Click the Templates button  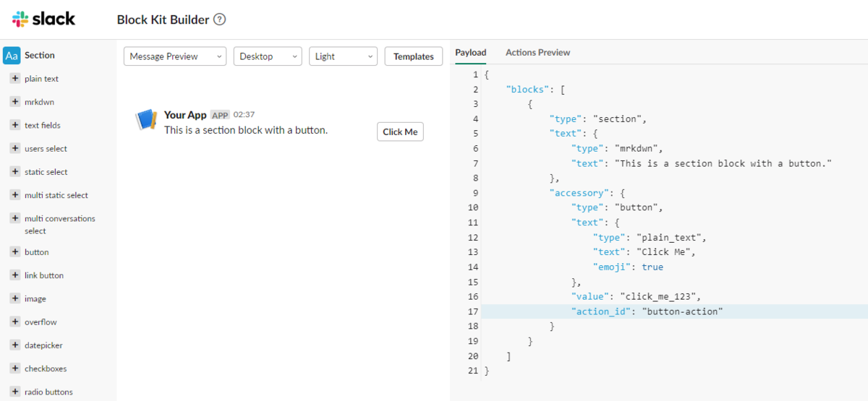tap(414, 56)
